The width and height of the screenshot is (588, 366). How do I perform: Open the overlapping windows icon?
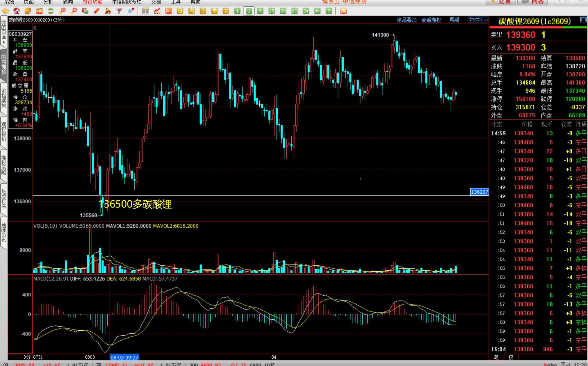(85, 11)
